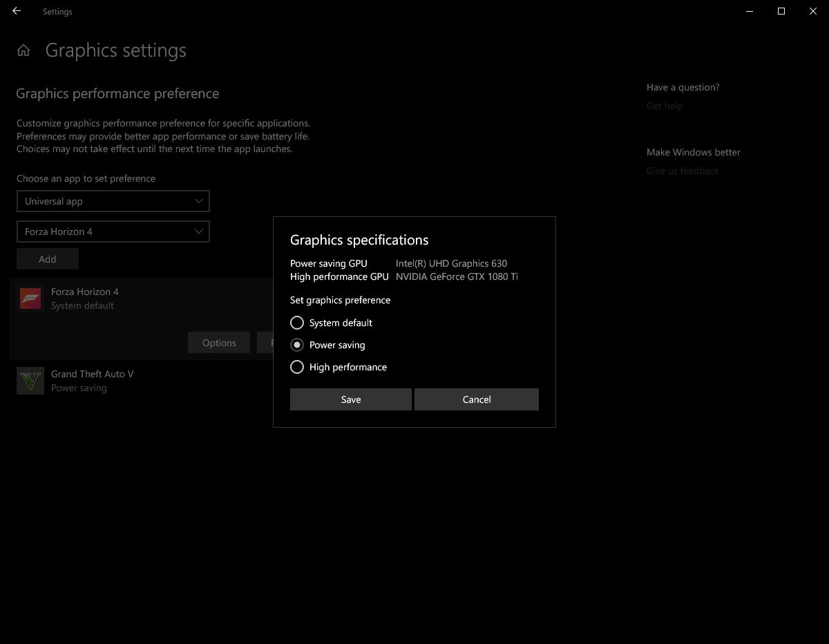
Task: Open the Universal app type dropdown
Action: coord(113,201)
